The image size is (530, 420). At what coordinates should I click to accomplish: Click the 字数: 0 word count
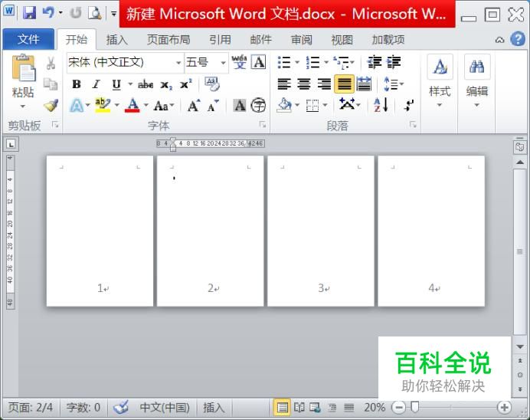pyautogui.click(x=83, y=407)
